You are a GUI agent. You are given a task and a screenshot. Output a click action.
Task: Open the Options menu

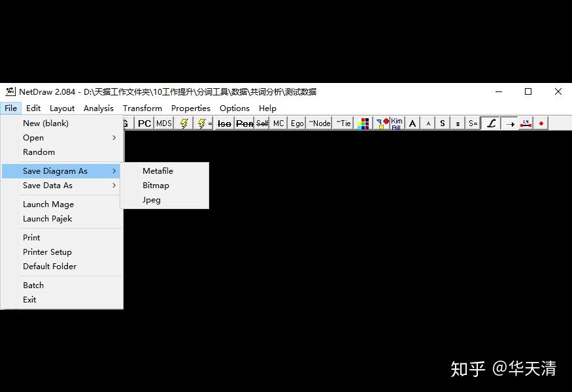tap(234, 108)
